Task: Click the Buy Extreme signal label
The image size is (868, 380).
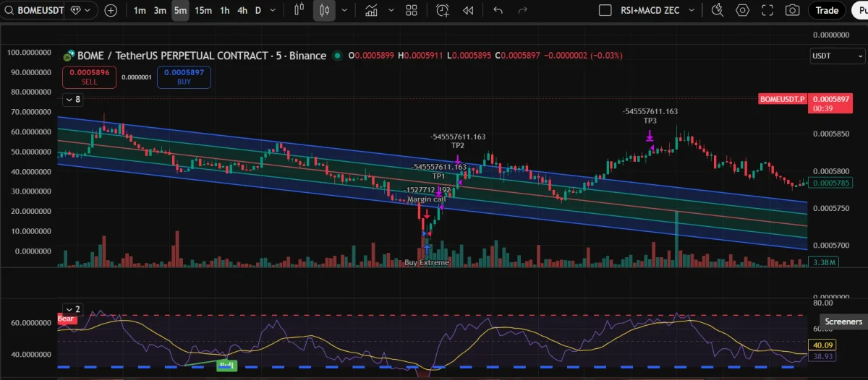Action: pyautogui.click(x=427, y=262)
